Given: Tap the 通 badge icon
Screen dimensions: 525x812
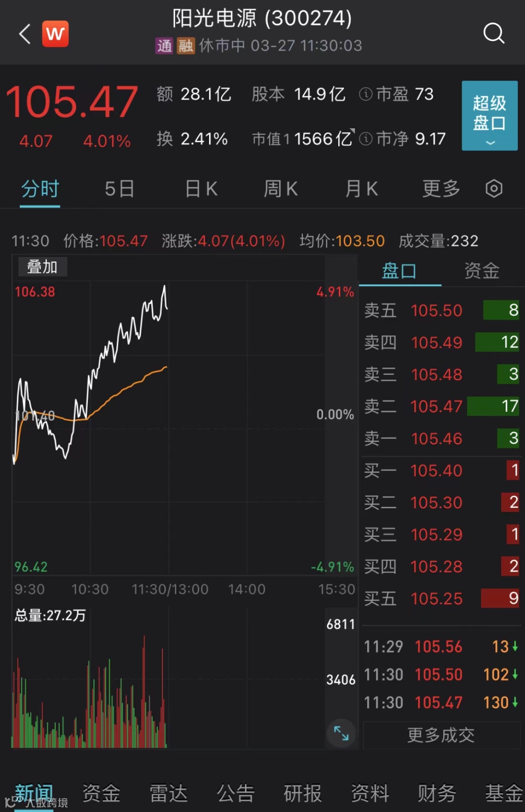Looking at the screenshot, I should [164, 46].
